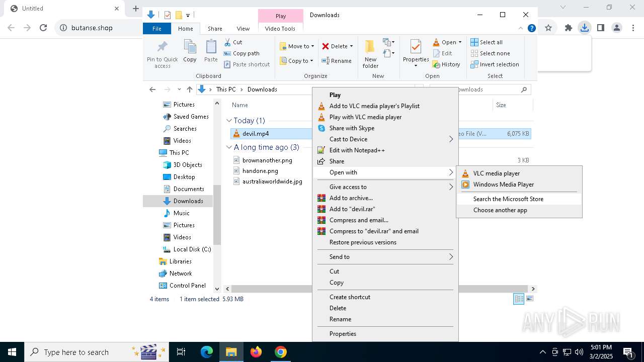This screenshot has width=644, height=362.
Task: Collapse the ribbon with the chevron
Action: [x=521, y=28]
